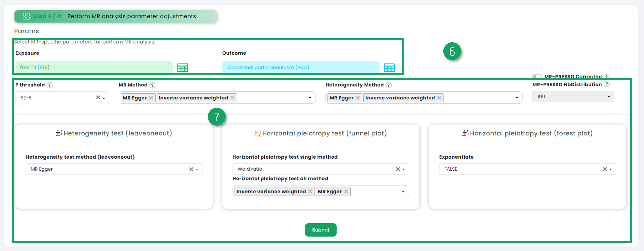Image resolution: width=644 pixels, height=251 pixels.
Task: Click 'Heterogeneity test method (leaveoneout)' label
Action: pos(80,157)
